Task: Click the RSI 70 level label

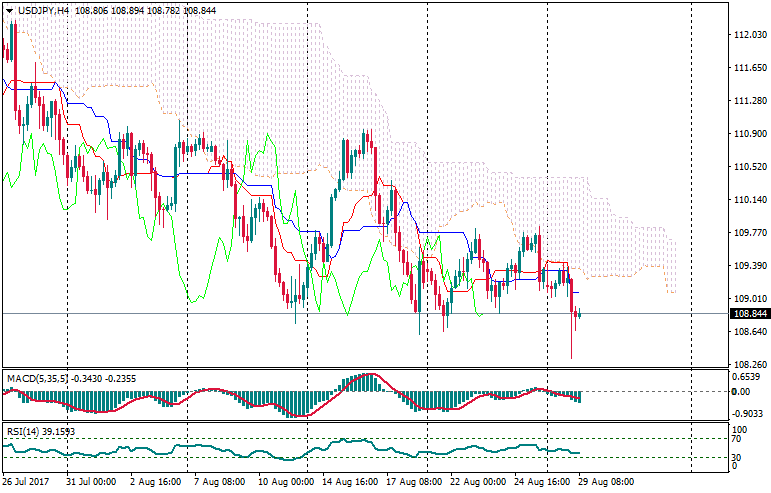Action: pyautogui.click(x=738, y=438)
